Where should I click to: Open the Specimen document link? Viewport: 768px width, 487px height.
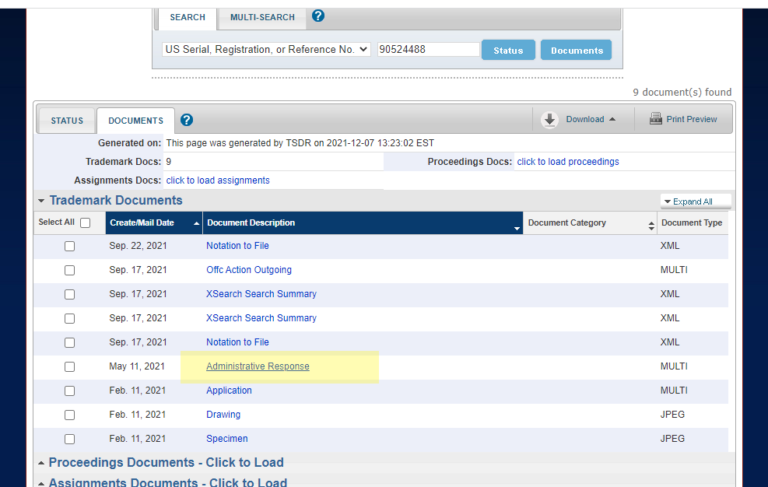click(227, 438)
